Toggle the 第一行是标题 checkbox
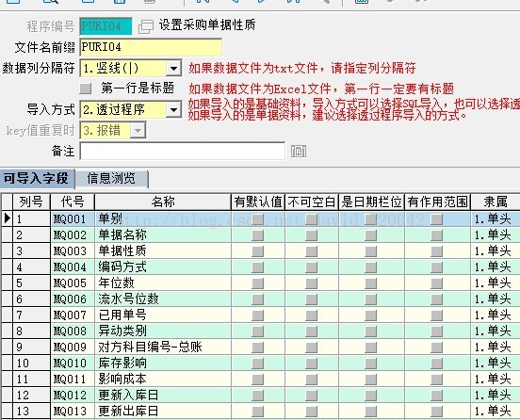The width and height of the screenshot is (520, 420). coord(86,89)
